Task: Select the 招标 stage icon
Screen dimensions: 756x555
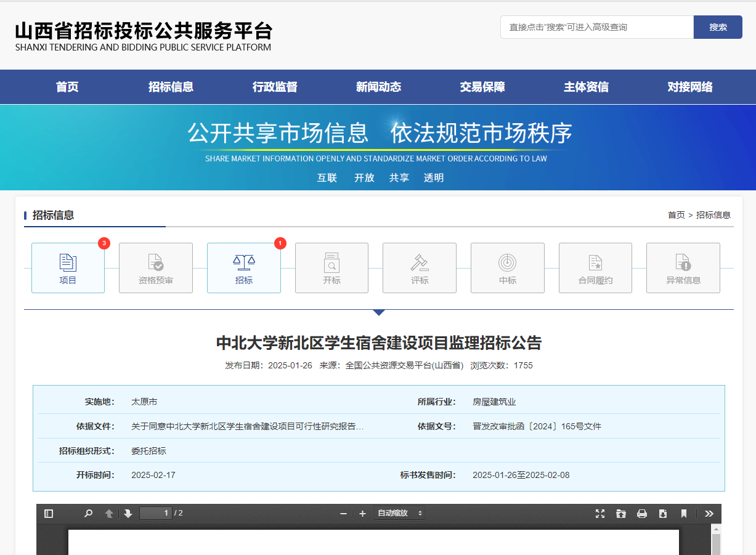Action: (244, 267)
